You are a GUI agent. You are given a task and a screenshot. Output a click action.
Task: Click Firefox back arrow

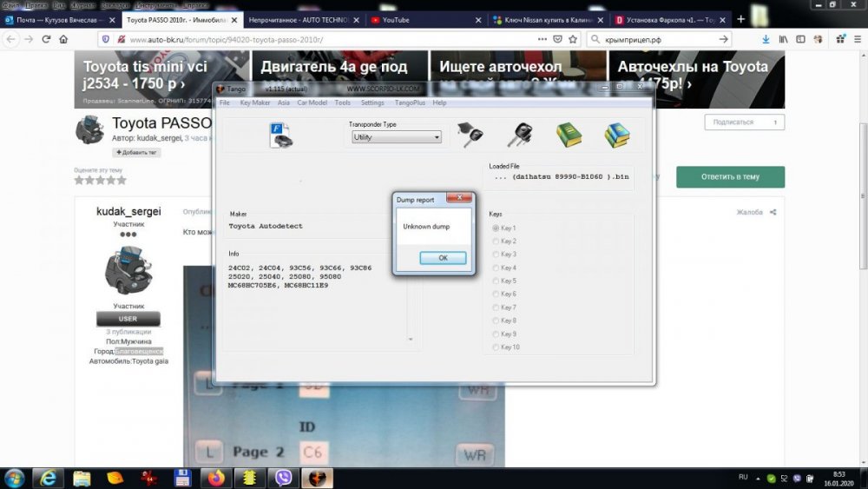point(11,39)
